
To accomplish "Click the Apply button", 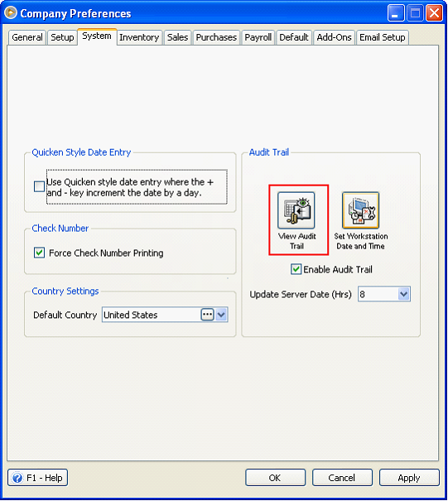I will pos(409,478).
